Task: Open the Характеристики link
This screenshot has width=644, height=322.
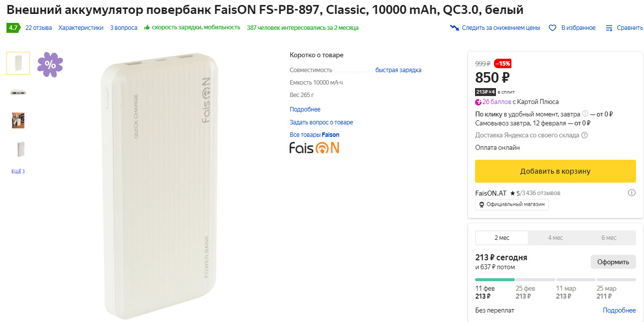Action: point(81,28)
